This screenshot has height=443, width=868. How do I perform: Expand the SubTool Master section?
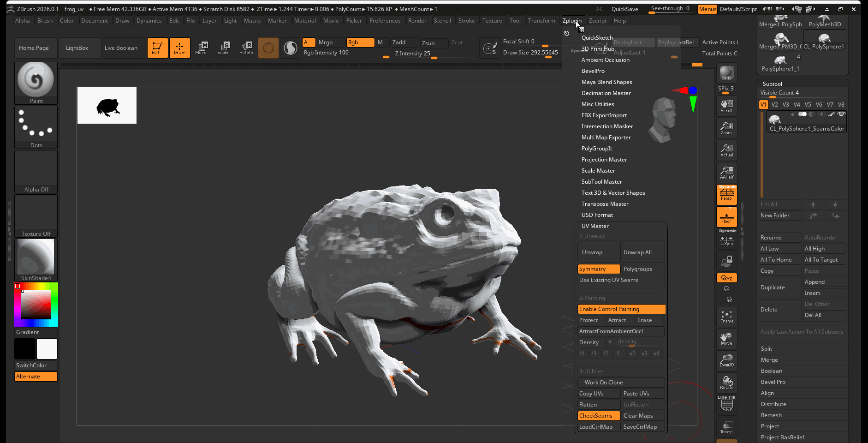[x=601, y=182]
